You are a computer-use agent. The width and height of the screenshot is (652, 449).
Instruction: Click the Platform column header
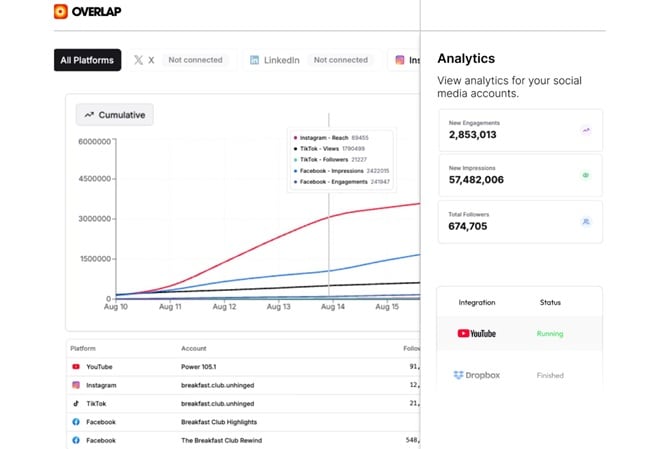tap(83, 348)
